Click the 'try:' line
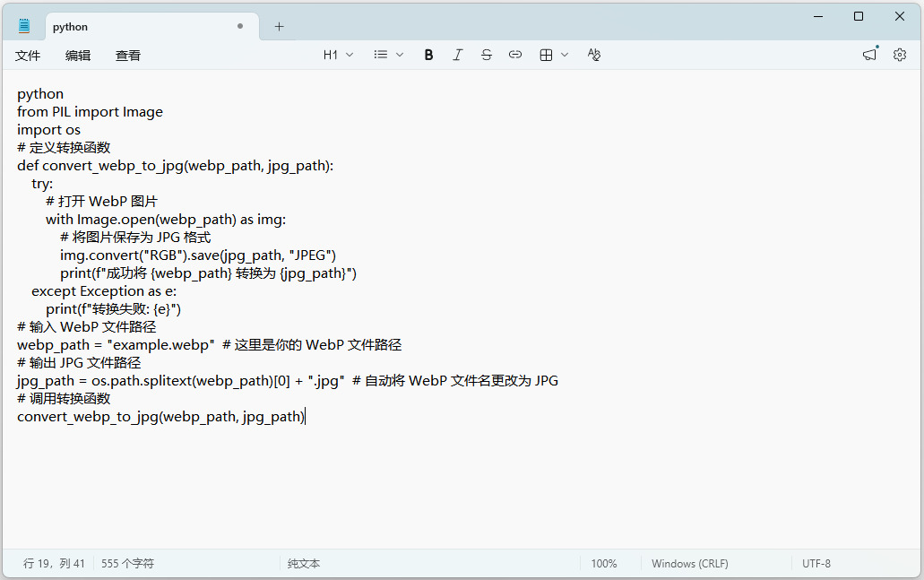Image resolution: width=924 pixels, height=580 pixels. coord(42,183)
